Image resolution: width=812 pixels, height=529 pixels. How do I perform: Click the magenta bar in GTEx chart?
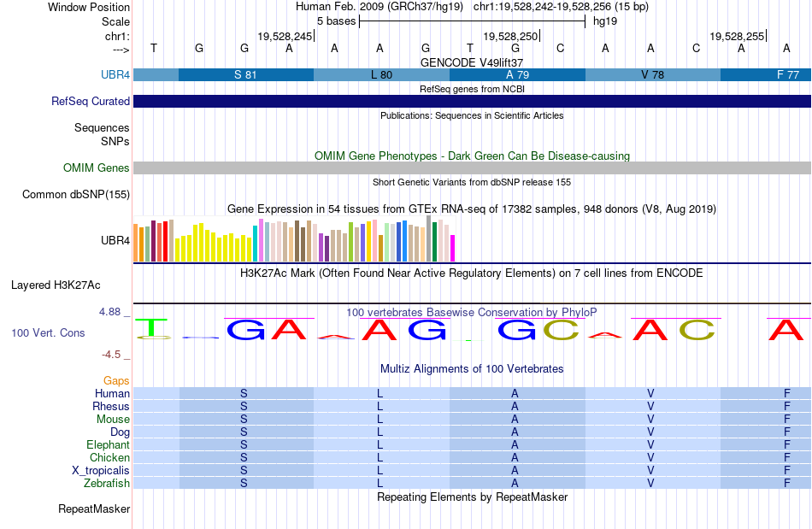coord(453,249)
